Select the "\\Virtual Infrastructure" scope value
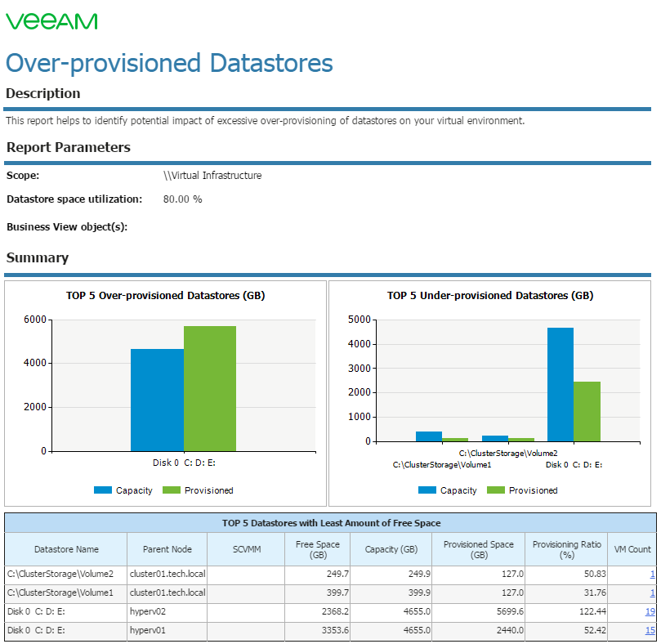The image size is (661, 644). click(x=212, y=176)
